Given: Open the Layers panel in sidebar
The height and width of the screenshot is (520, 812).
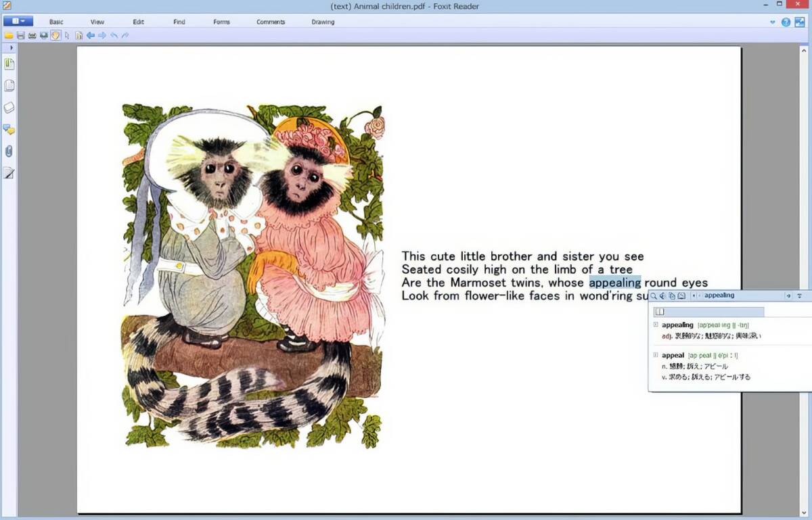Looking at the screenshot, I should (x=9, y=108).
